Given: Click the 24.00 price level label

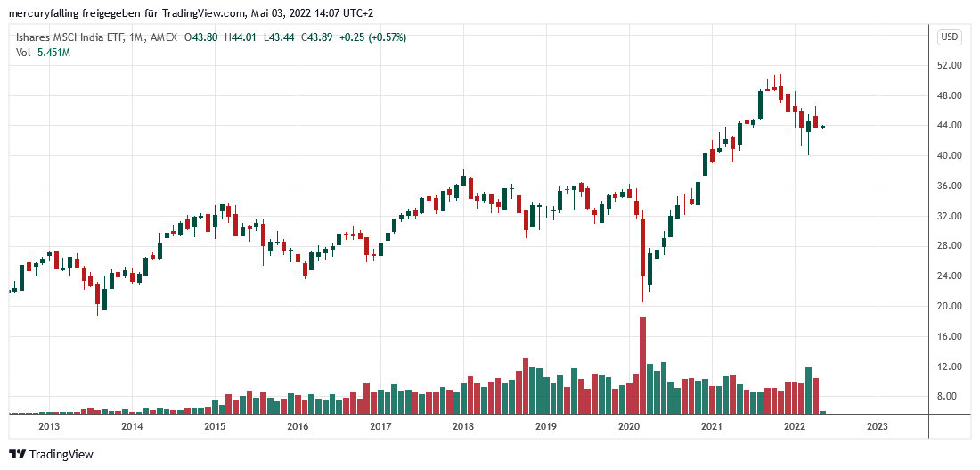Looking at the screenshot, I should click(950, 276).
